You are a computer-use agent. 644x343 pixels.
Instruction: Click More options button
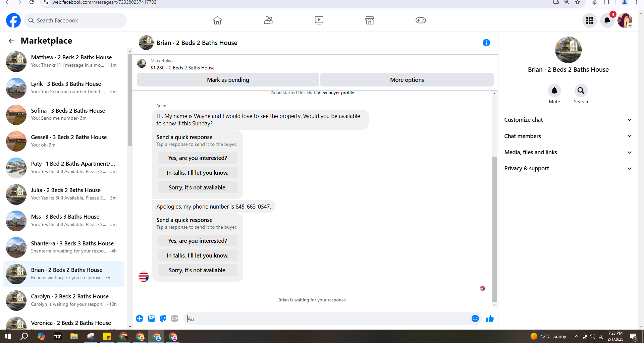tap(407, 80)
